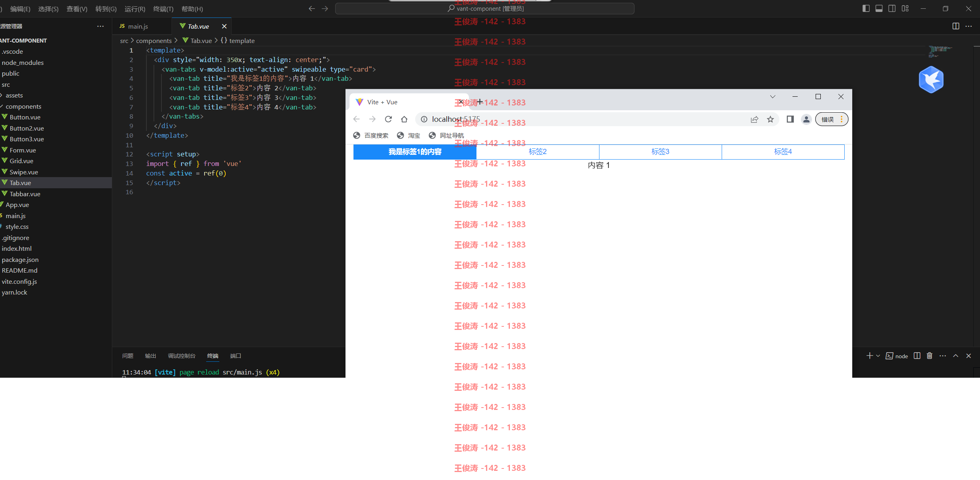Image resolution: width=980 pixels, height=480 pixels.
Task: Open explorer more actions ellipsis
Action: pos(100,26)
